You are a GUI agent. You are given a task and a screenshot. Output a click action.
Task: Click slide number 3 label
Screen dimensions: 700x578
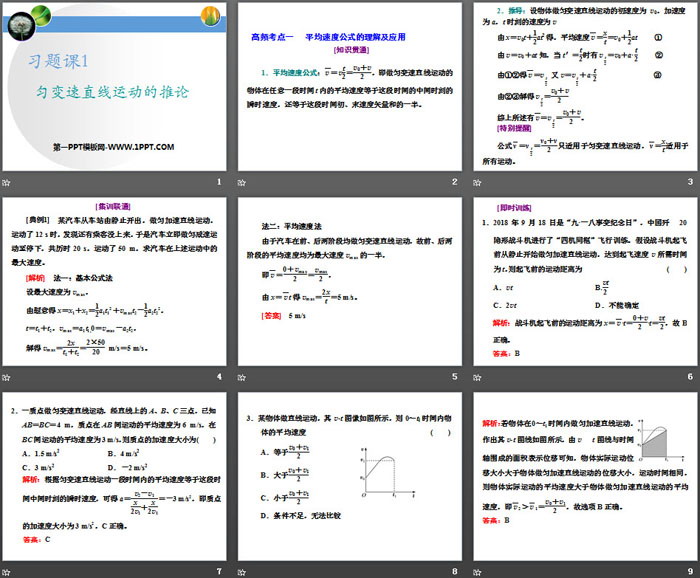pos(690,181)
